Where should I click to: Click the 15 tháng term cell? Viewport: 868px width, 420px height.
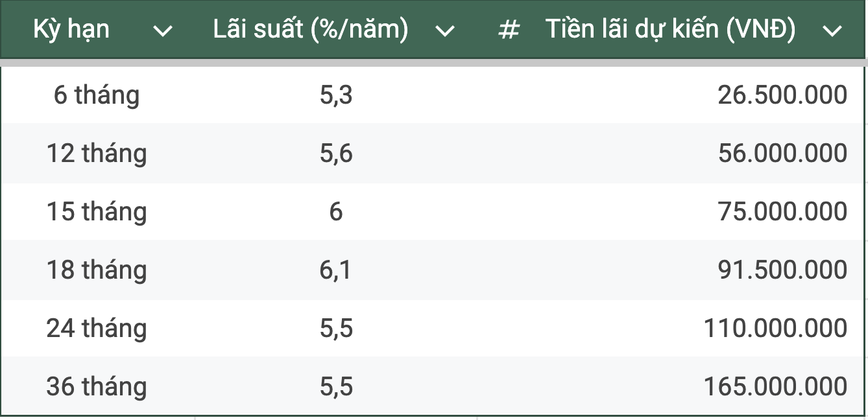97,212
